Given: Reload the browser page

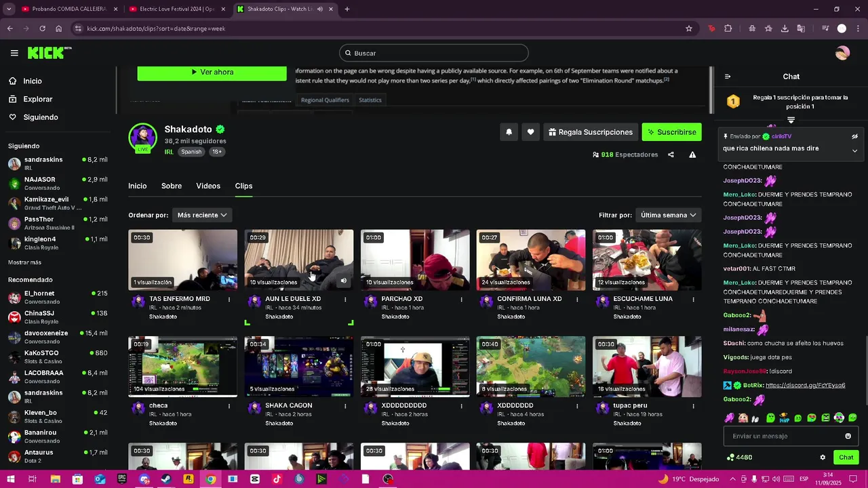Looking at the screenshot, I should [42, 28].
